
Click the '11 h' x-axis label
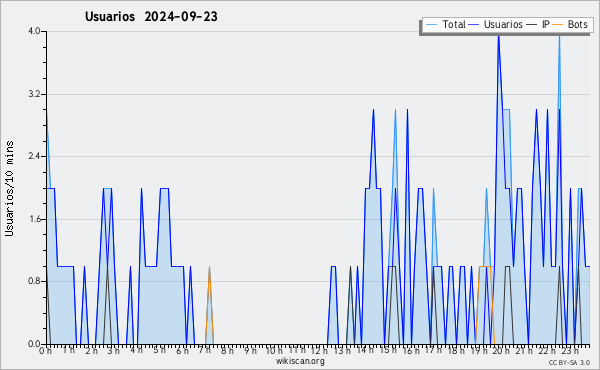pyautogui.click(x=297, y=350)
